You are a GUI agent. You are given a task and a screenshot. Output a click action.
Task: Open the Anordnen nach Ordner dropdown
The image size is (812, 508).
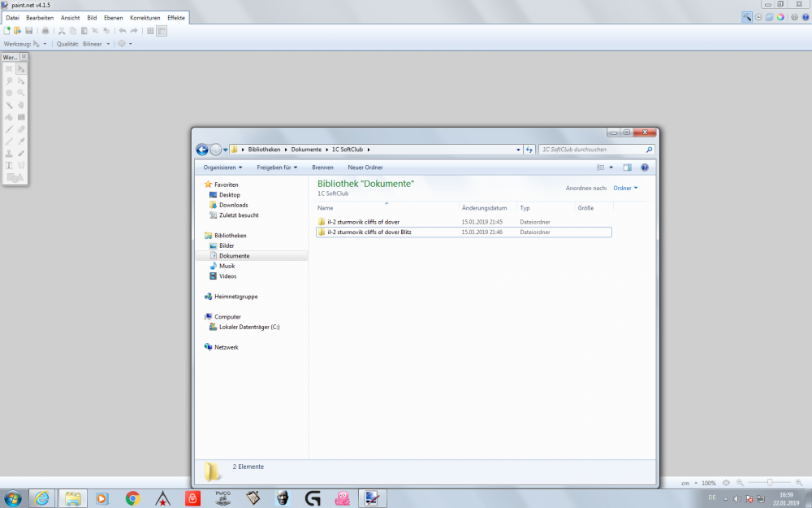[625, 188]
